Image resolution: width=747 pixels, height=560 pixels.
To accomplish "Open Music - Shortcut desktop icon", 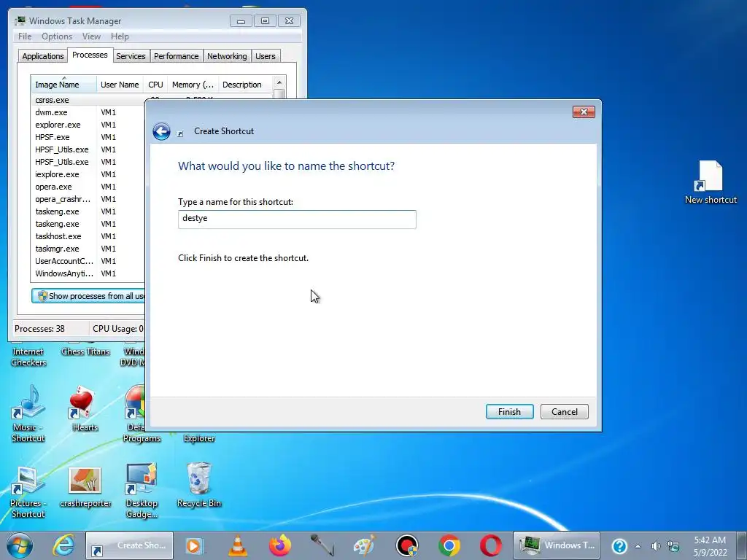I will coord(28,414).
